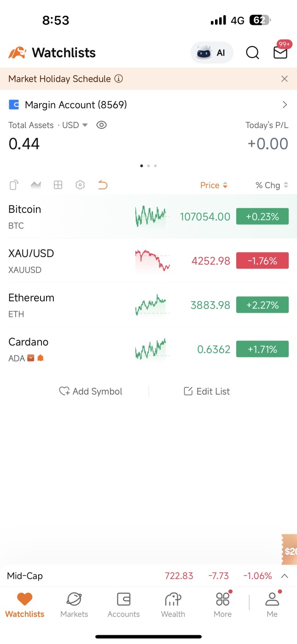Expand the Mid-Cap index bar
Viewport: 297px width, 644px height.
(x=285, y=576)
